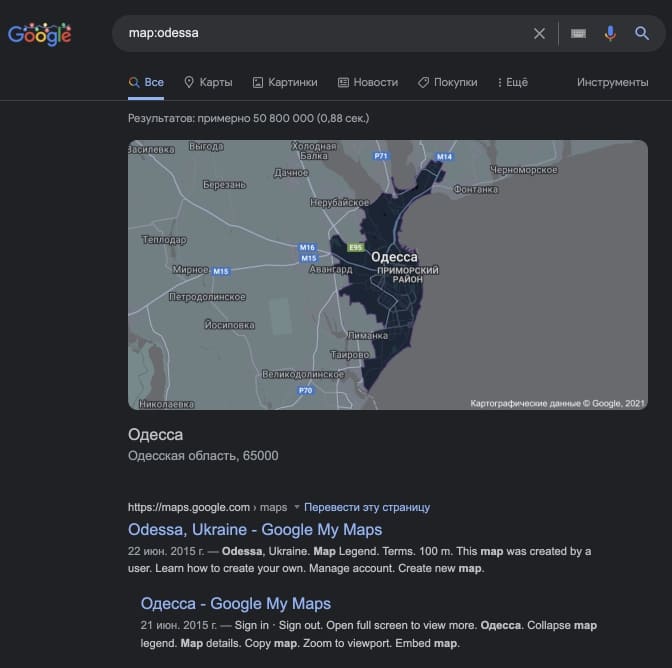Open the Покупки tab
Viewport: 672px width, 668px height.
(x=447, y=82)
